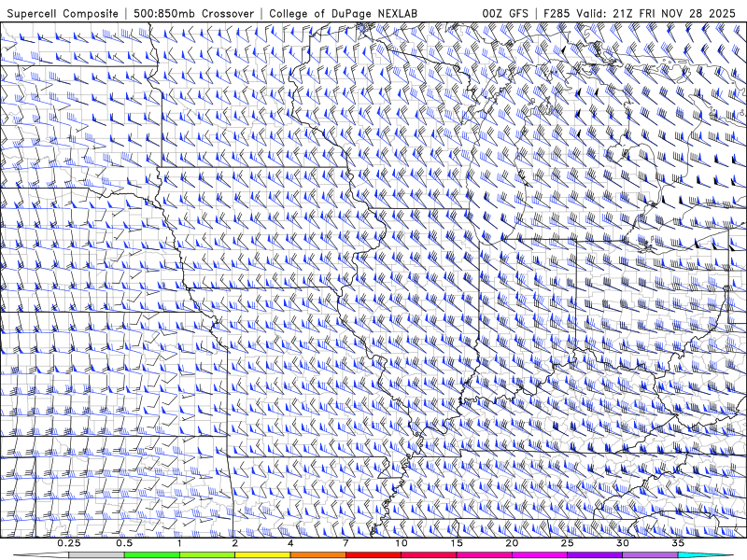
Task: Click the color scale label 10
Action: (402, 543)
